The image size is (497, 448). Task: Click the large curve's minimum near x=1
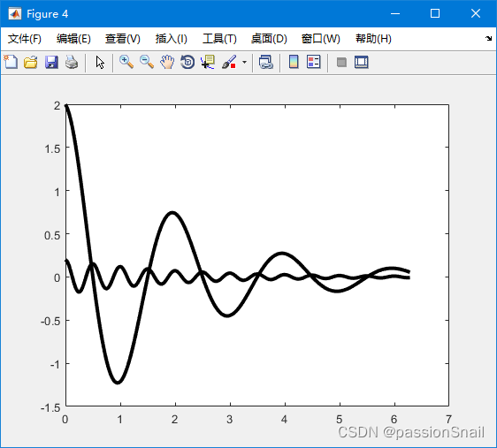[118, 382]
